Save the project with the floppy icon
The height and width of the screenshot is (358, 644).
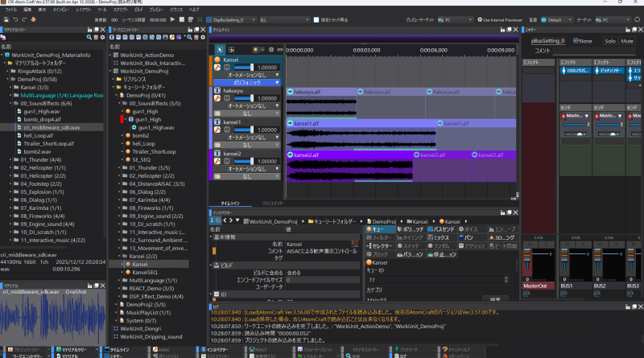[x=6, y=19]
